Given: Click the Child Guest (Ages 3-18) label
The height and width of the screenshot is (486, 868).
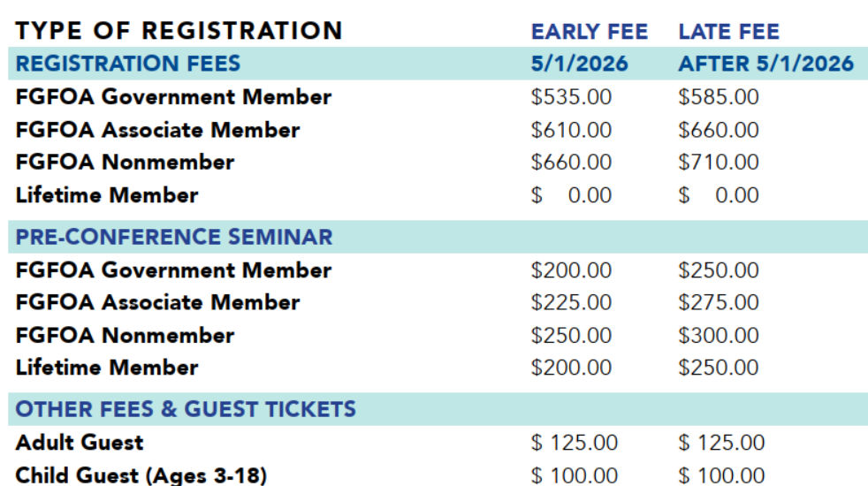Looking at the screenshot, I should coord(141,475).
